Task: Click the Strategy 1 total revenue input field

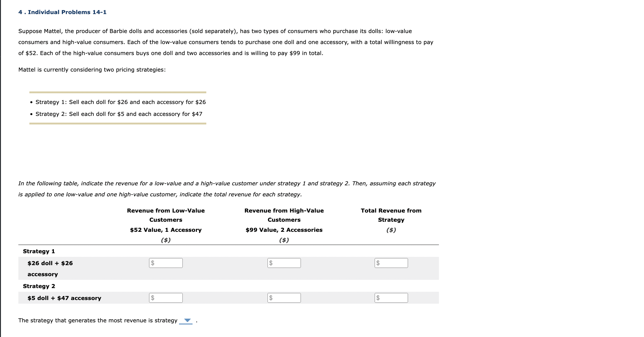Action: pos(391,263)
